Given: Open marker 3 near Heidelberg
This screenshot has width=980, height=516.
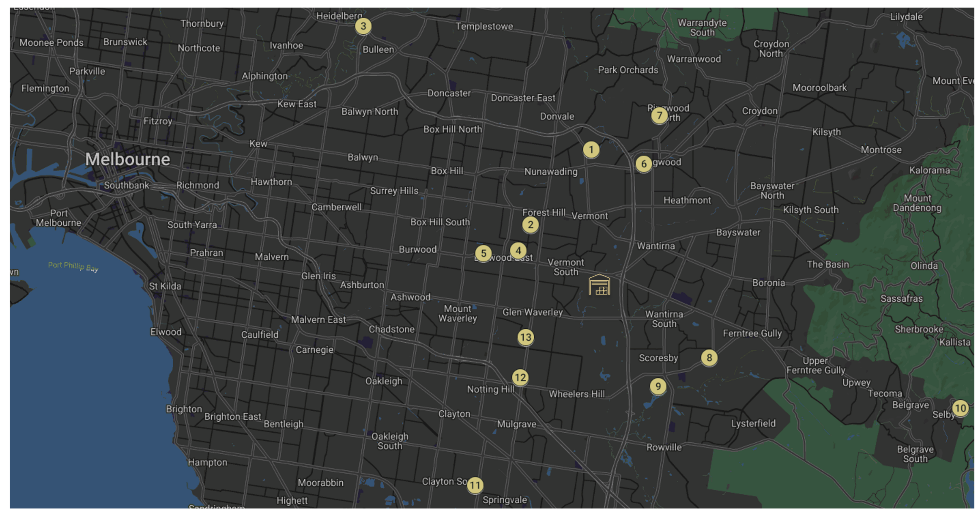Looking at the screenshot, I should coord(363,26).
